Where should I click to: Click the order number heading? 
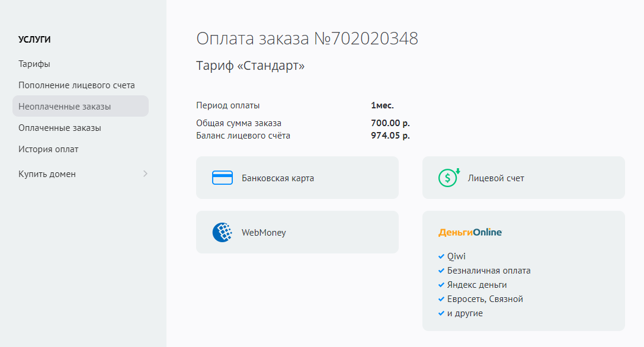(x=307, y=39)
